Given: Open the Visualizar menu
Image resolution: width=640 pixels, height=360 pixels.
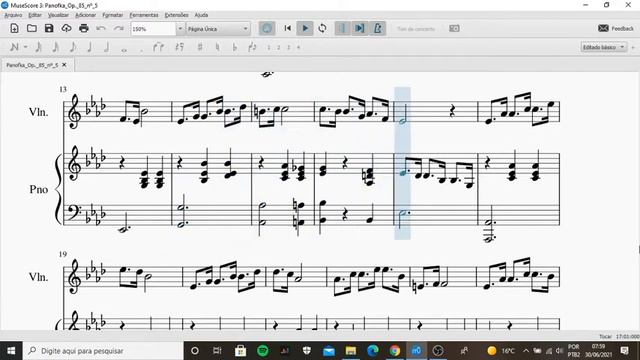Looking at the screenshot, I should point(58,15).
